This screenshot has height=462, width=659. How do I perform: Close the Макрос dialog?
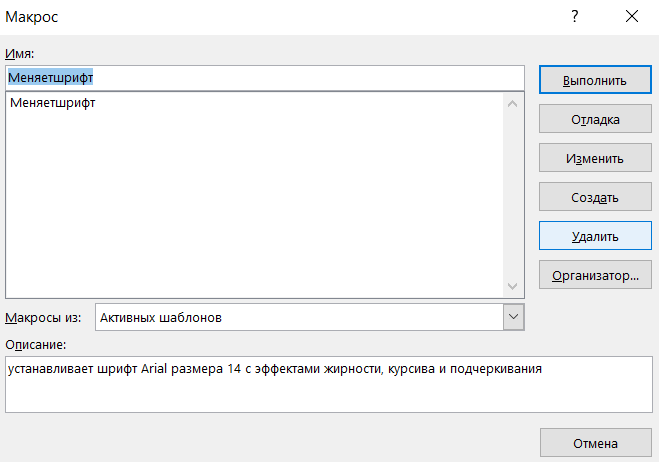[x=632, y=17]
